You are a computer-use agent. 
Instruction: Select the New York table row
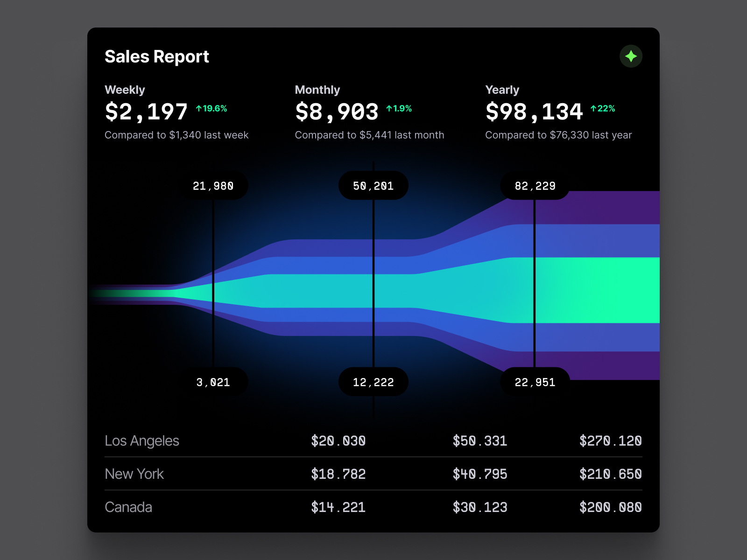(134, 474)
